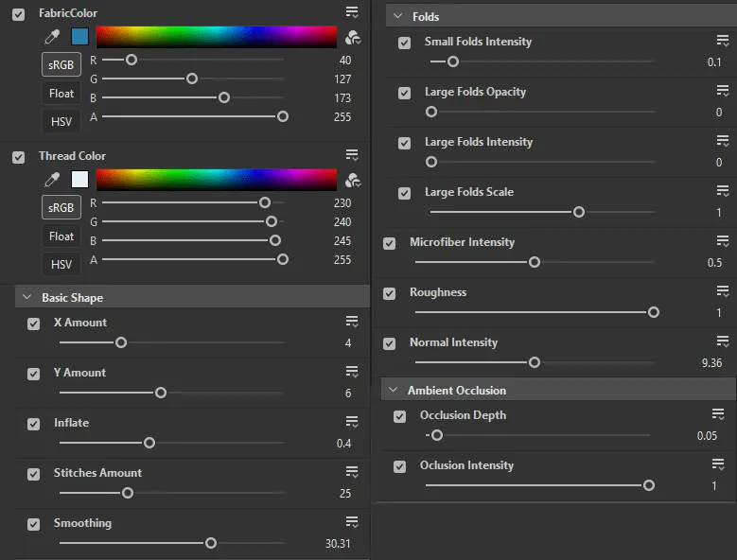Uncheck the Inflate parameter checkbox
Screen dimensions: 737x560
tap(34, 424)
